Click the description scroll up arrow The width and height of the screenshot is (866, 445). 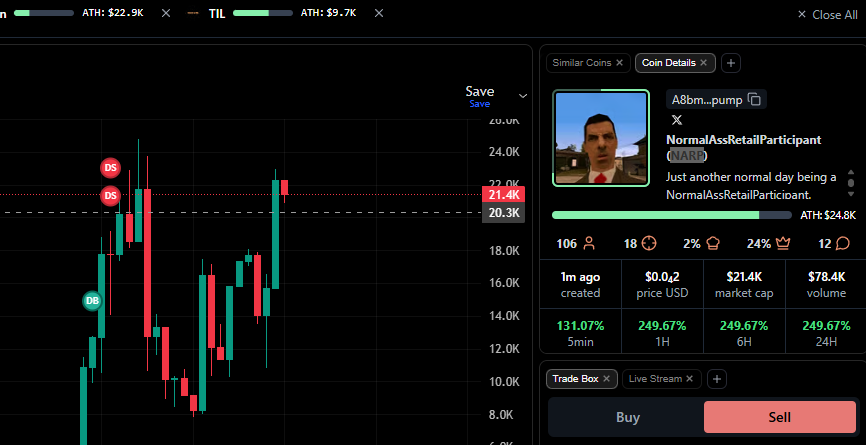(851, 172)
